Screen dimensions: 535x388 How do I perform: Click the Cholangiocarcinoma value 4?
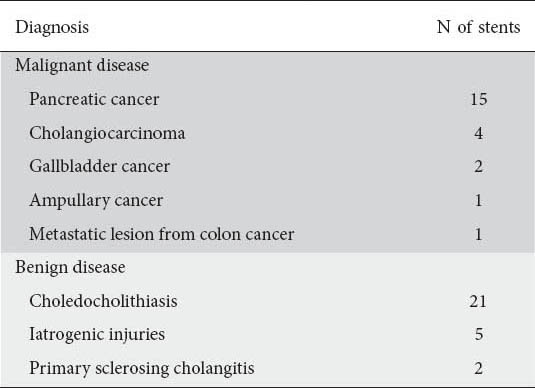click(x=478, y=133)
